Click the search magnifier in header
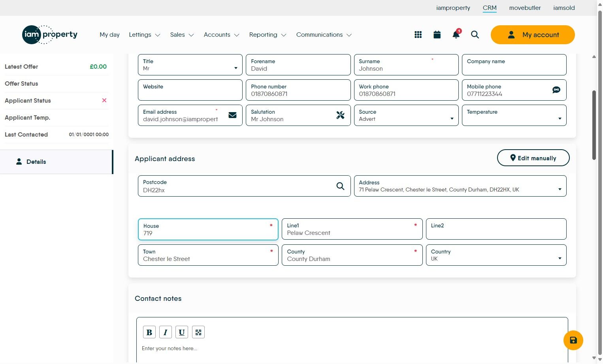This screenshot has height=364, width=603. coord(475,35)
